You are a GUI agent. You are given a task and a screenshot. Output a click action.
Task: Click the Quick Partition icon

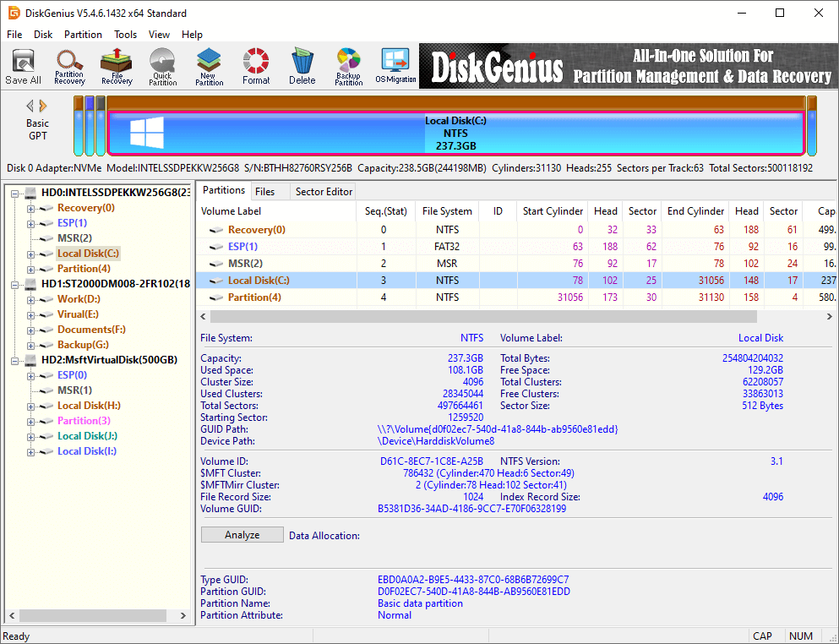coord(163,66)
